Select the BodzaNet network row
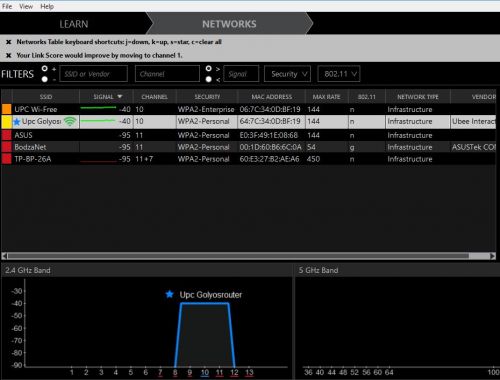The height and width of the screenshot is (380, 500). [249, 147]
